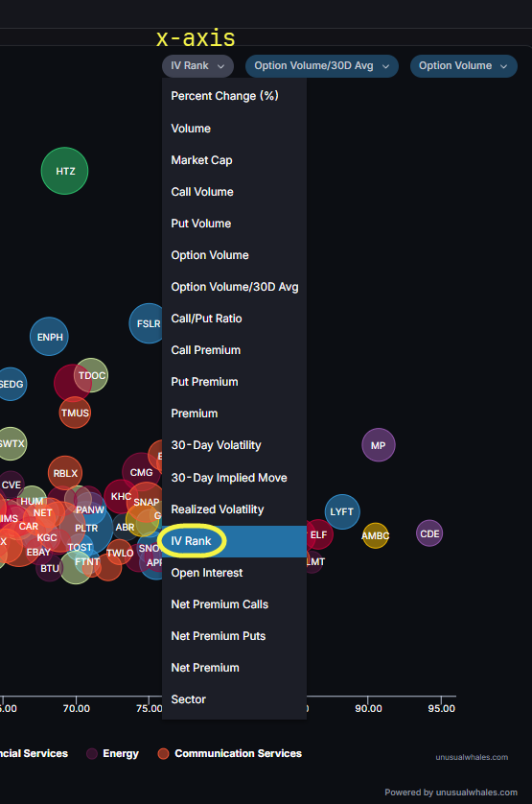Image resolution: width=532 pixels, height=804 pixels.
Task: Select Net Premium Calls option
Action: (x=234, y=605)
